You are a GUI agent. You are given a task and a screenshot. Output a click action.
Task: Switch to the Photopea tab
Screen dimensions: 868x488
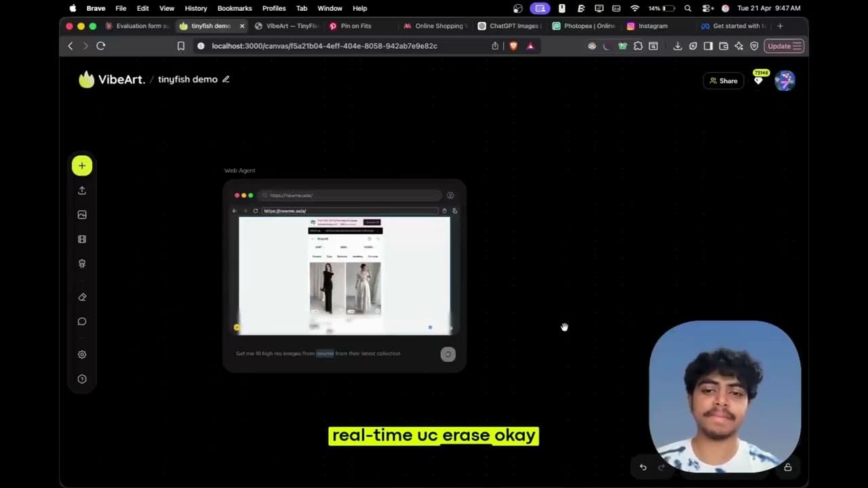coord(583,26)
